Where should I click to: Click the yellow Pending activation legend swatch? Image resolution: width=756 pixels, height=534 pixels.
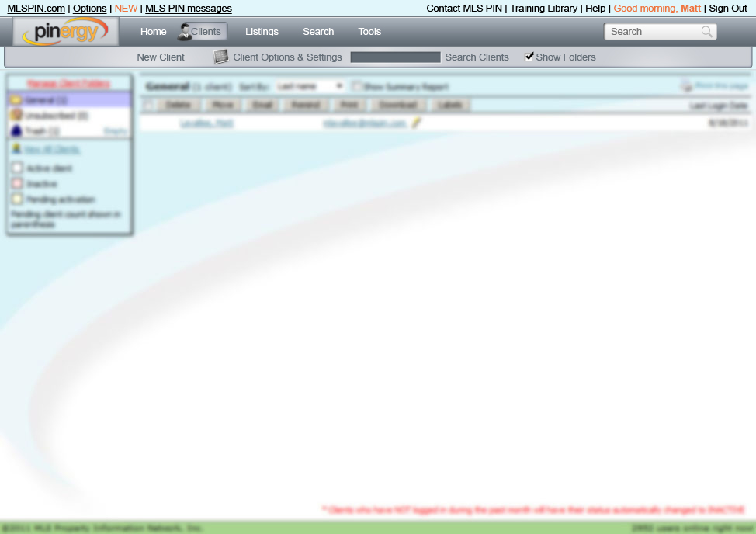pos(17,199)
